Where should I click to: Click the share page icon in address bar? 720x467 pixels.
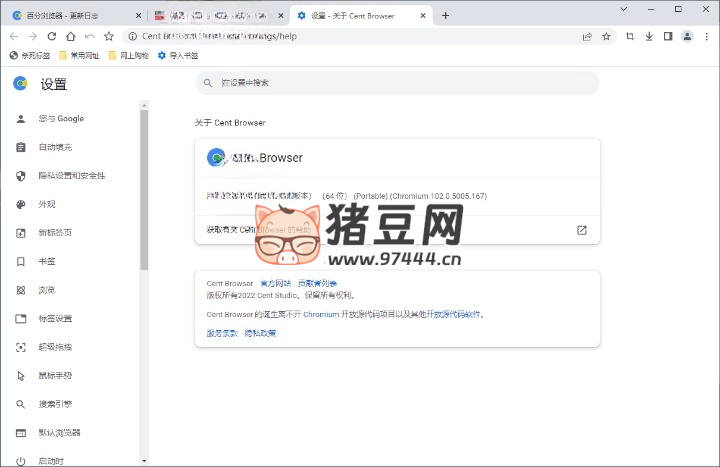tap(587, 36)
